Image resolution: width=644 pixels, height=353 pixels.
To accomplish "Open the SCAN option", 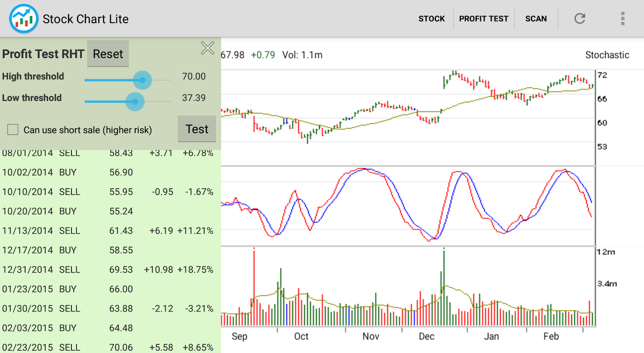I will 536,19.
